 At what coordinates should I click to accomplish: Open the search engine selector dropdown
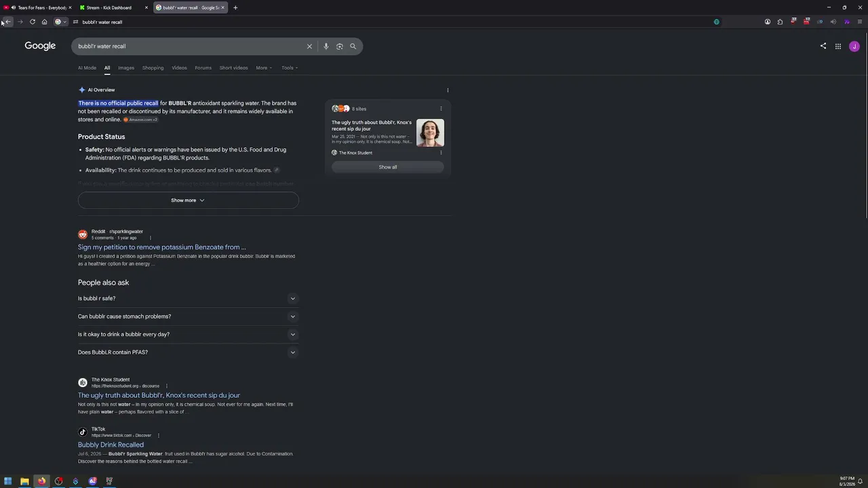pyautogui.click(x=60, y=22)
